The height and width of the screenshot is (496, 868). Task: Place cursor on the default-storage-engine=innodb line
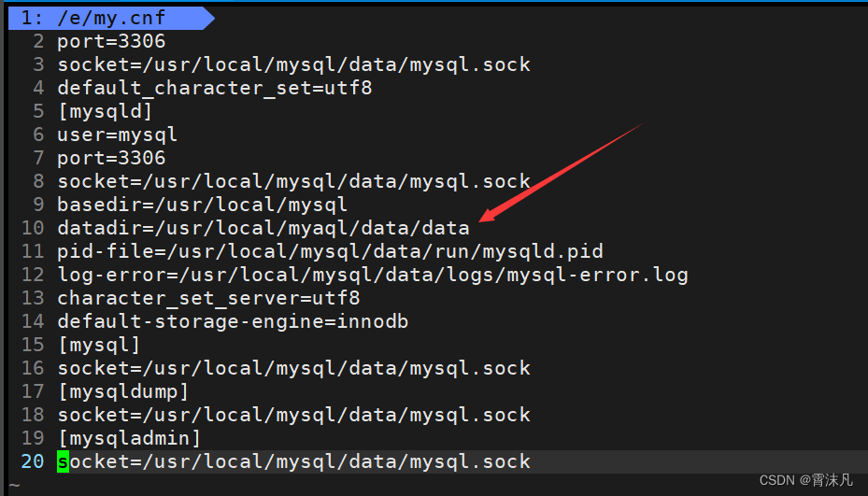coord(232,321)
